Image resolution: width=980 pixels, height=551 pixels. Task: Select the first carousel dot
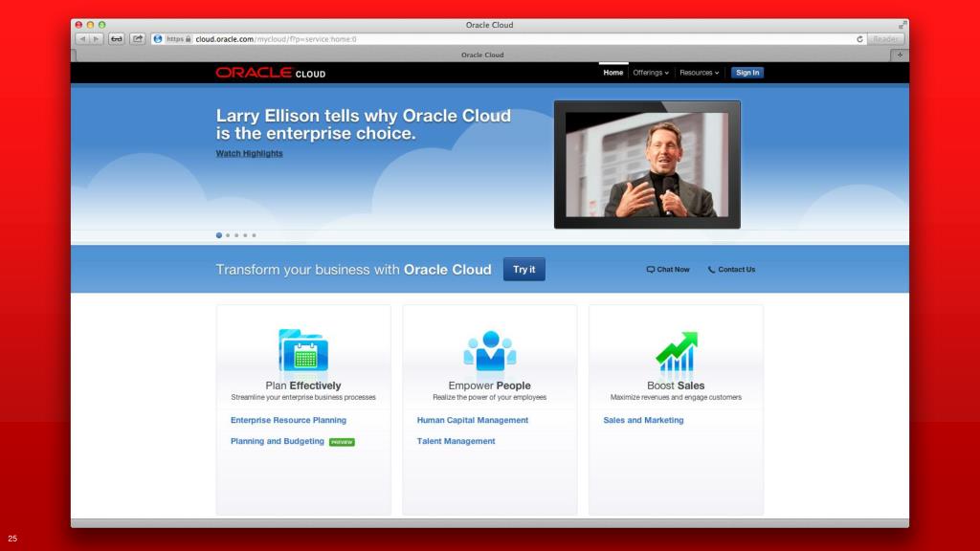click(219, 235)
